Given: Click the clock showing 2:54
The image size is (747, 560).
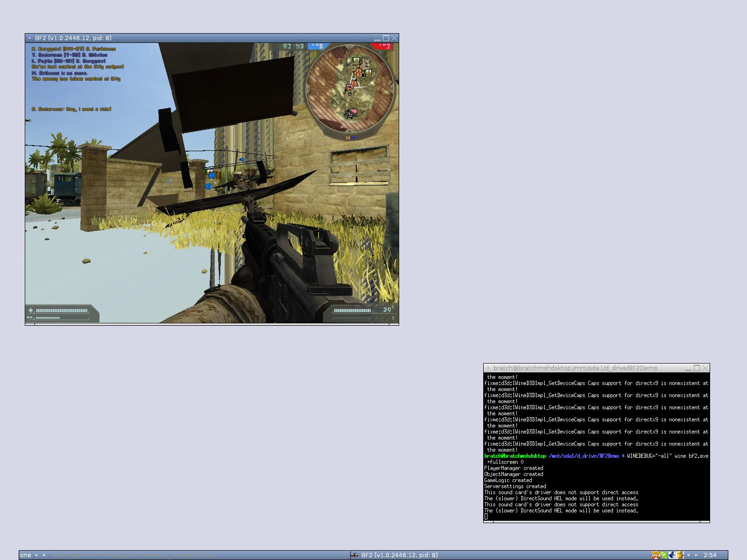Looking at the screenshot, I should click(710, 555).
